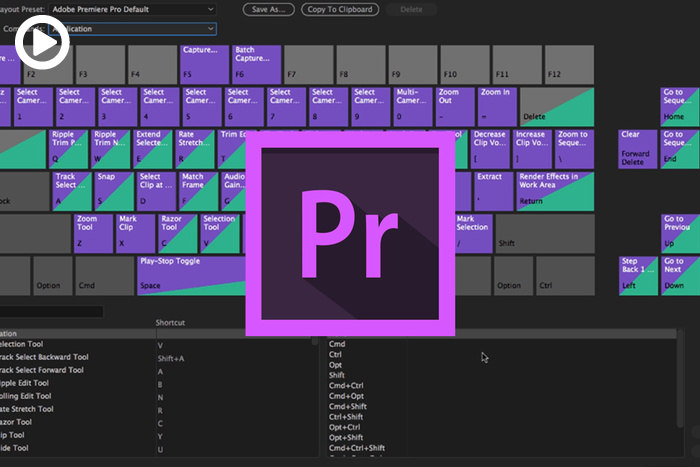Select the Go to Sequence Home key
This screenshot has width=700, height=467.
pos(679,107)
